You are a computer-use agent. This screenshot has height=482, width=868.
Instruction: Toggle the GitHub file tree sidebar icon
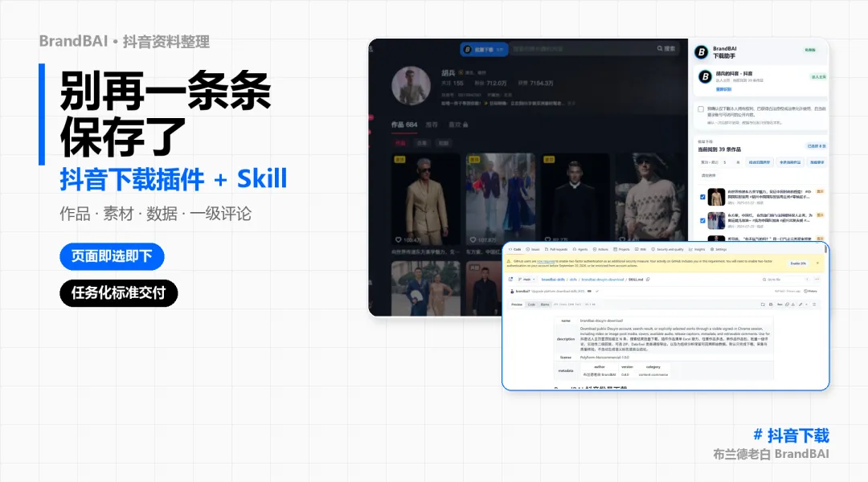pos(510,280)
